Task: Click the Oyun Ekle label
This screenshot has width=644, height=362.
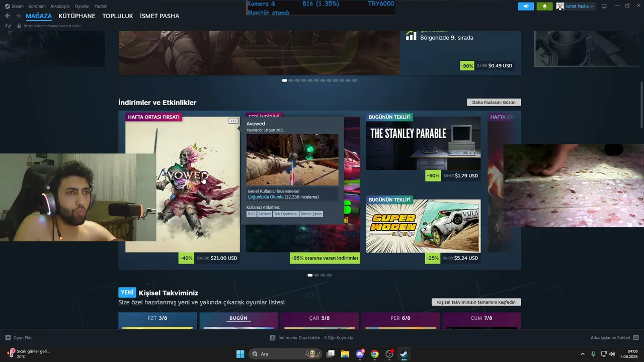Action: point(23,338)
